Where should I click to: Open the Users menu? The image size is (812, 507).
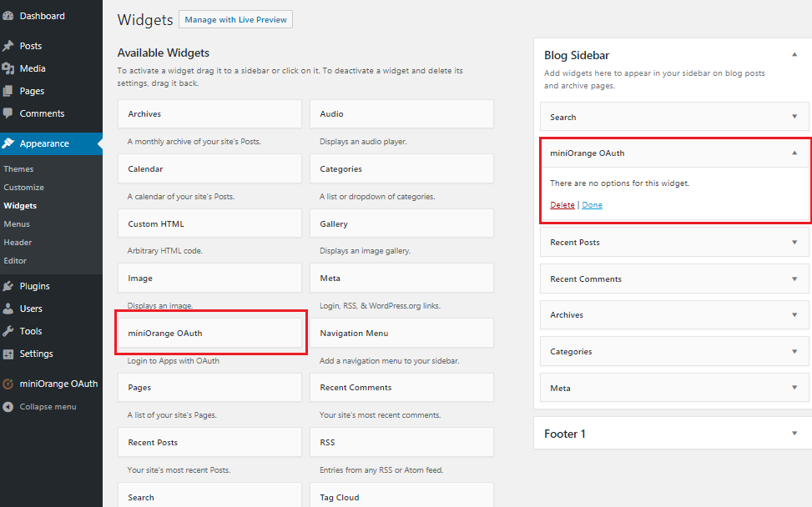coord(31,309)
